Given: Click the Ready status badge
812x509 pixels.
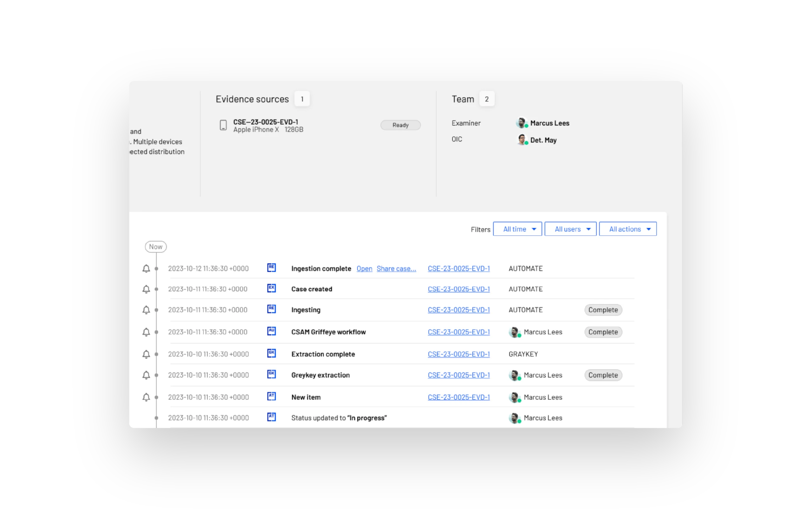Looking at the screenshot, I should 400,125.
